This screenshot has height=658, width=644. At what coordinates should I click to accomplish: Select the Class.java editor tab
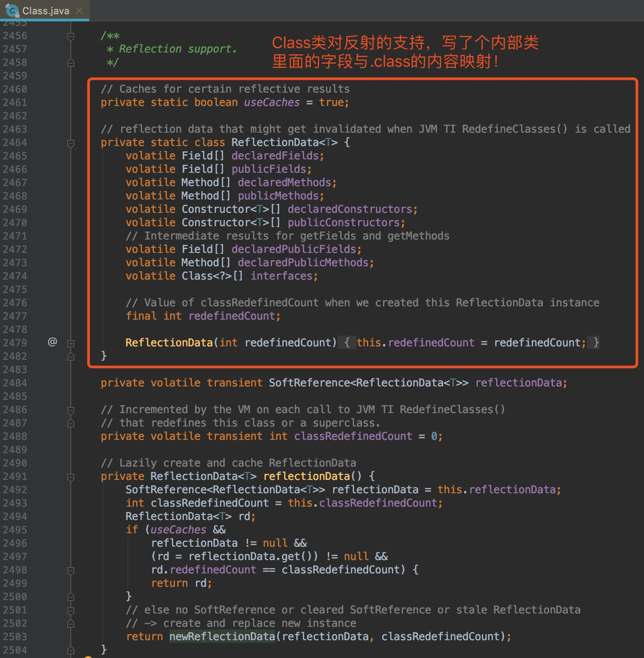(x=45, y=10)
